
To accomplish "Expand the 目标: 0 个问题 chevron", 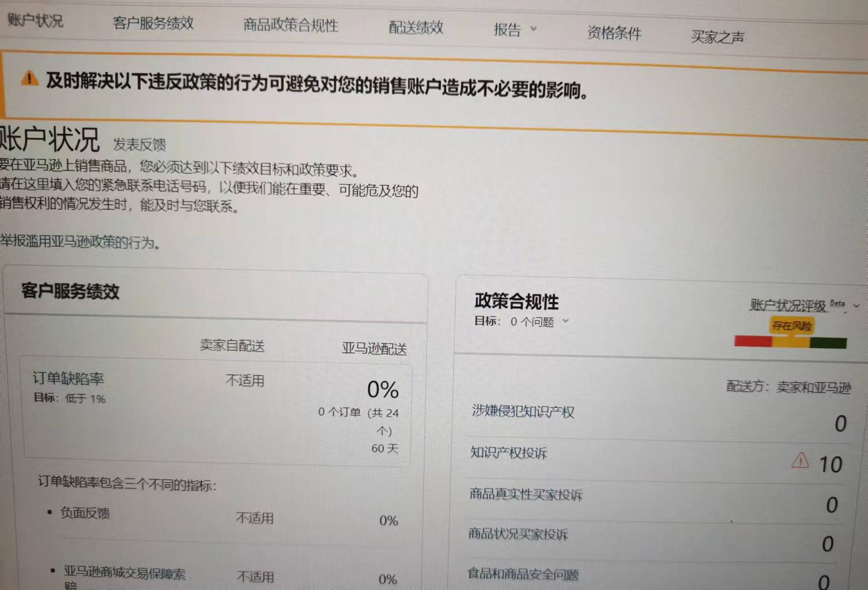I will [x=565, y=321].
